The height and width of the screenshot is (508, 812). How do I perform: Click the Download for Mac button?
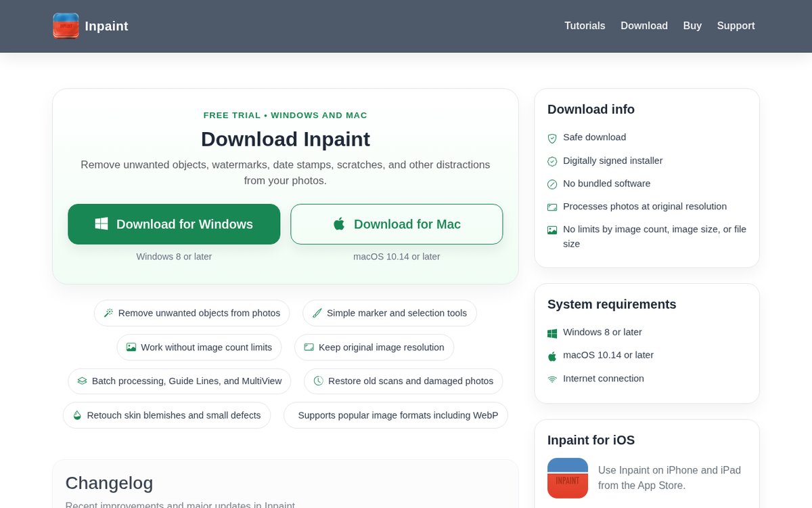click(397, 224)
